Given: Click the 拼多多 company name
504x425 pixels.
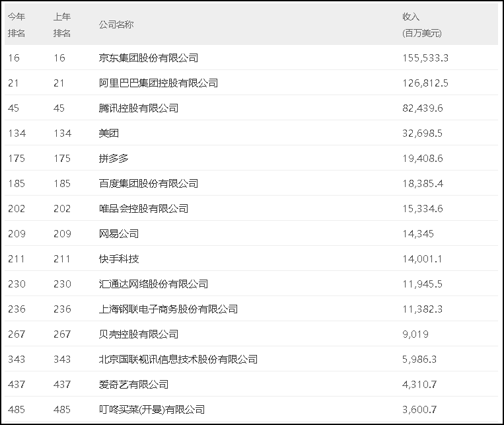Looking at the screenshot, I should click(114, 158).
